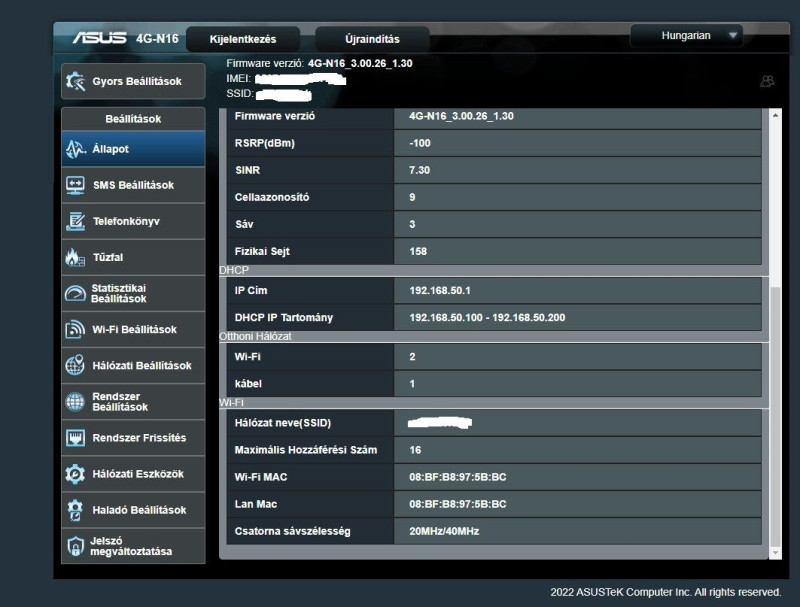Click the Tűzfal flame icon
This screenshot has width=800, height=607.
[75, 257]
